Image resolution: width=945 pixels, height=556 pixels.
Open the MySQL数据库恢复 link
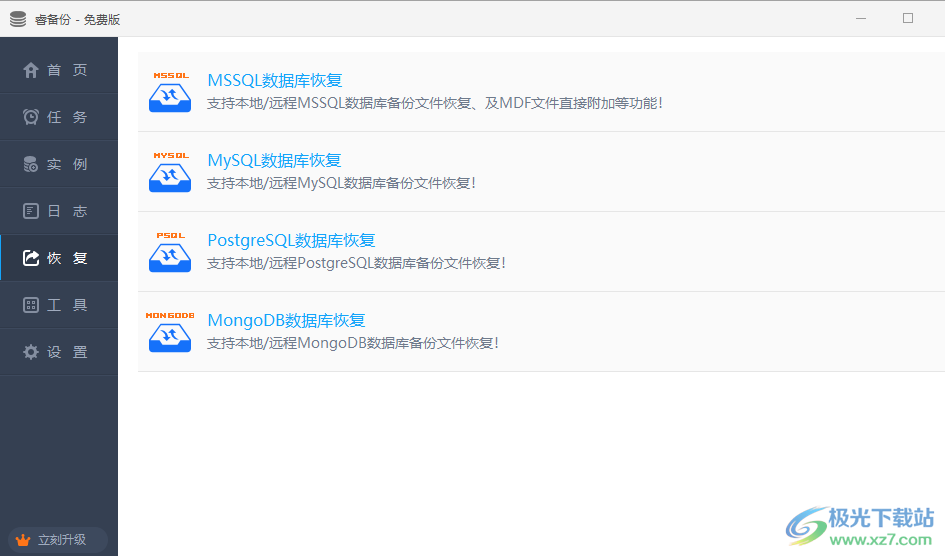[274, 160]
